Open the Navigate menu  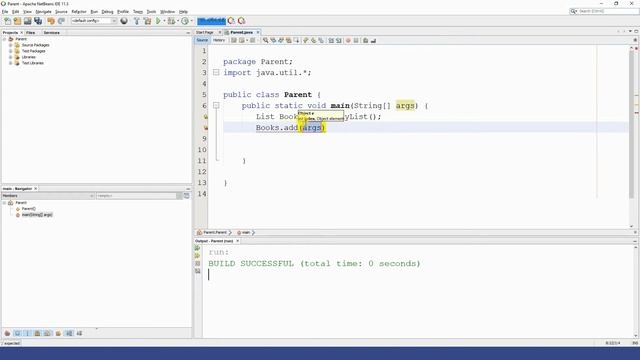43,12
